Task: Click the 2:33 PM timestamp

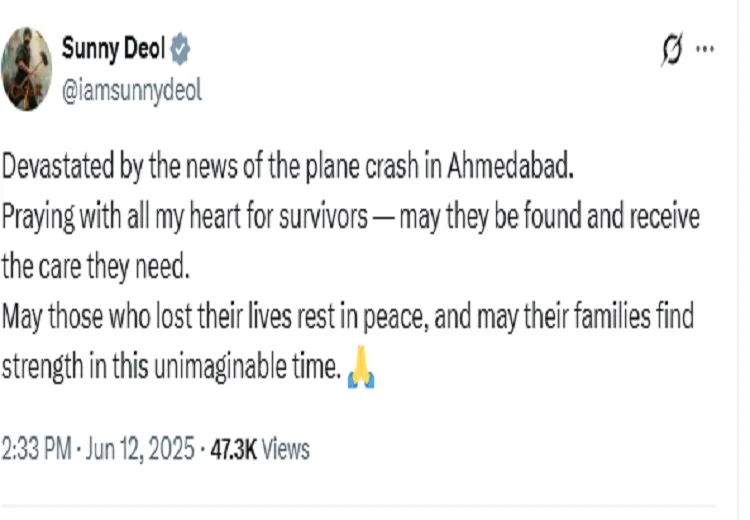Action: 35,450
